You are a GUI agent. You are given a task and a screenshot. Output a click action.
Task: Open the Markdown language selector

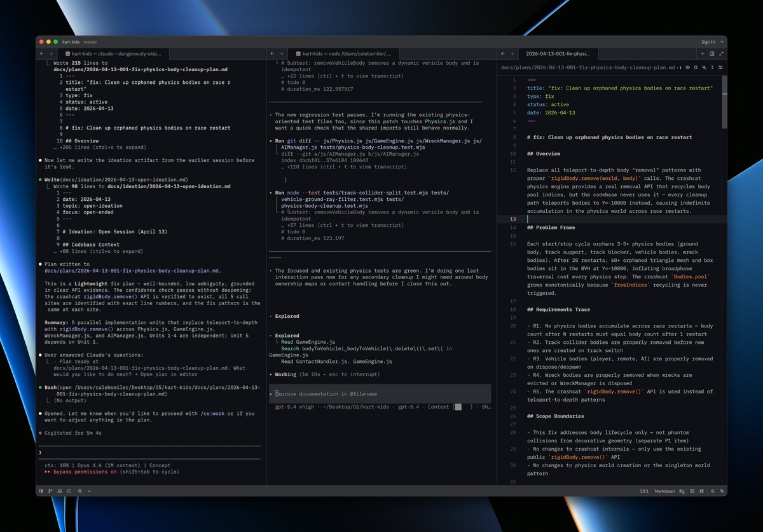coord(664,491)
